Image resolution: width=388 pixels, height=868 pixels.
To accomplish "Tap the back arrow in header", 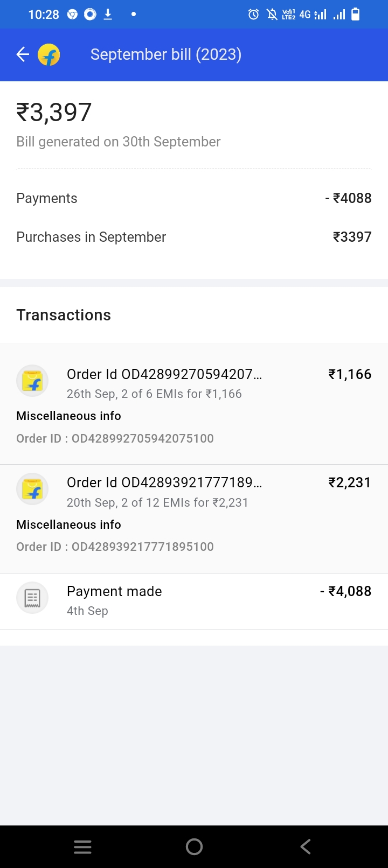I will pos(23,54).
